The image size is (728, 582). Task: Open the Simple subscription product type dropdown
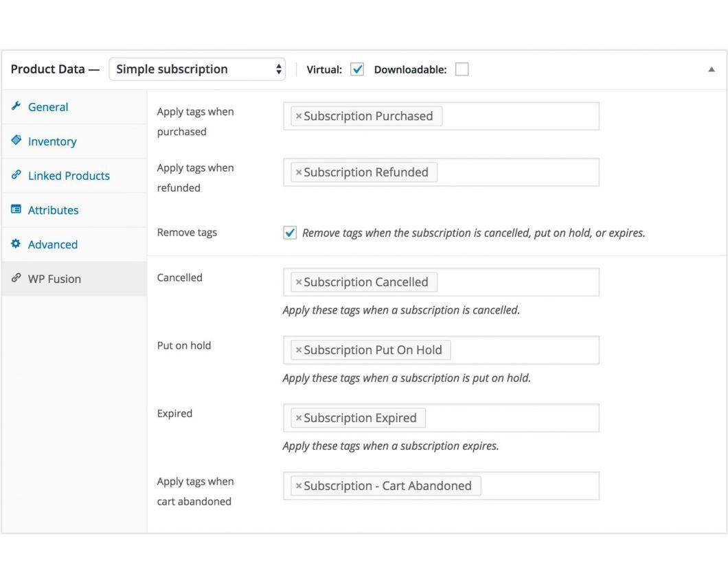pyautogui.click(x=197, y=69)
